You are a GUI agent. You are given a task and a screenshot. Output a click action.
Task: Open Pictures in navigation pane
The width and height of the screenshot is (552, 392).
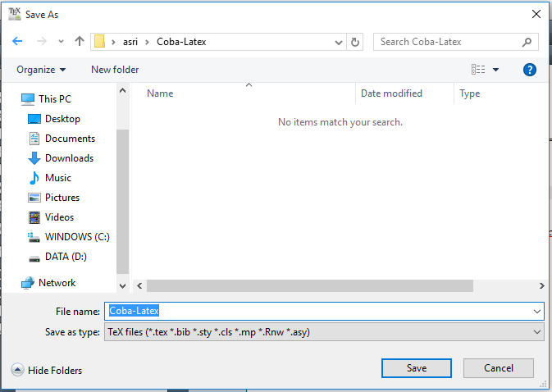click(54, 198)
